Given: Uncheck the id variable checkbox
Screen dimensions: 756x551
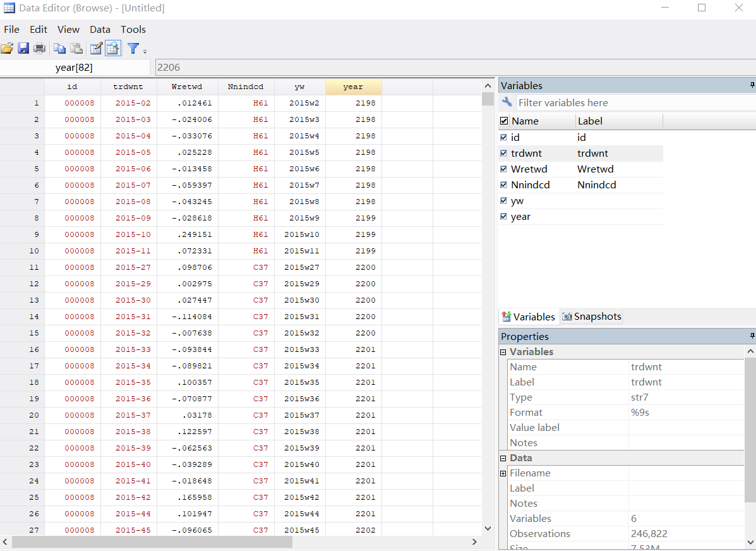Looking at the screenshot, I should coord(503,137).
